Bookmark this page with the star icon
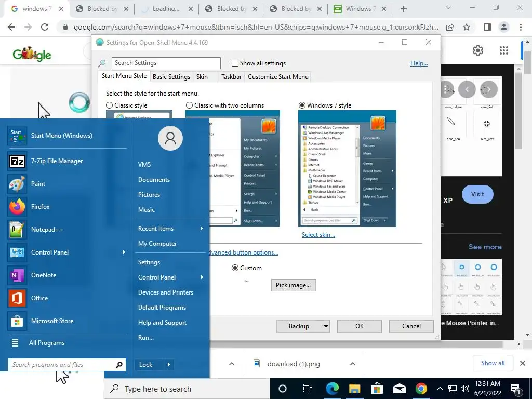The height and width of the screenshot is (399, 532). 467,27
